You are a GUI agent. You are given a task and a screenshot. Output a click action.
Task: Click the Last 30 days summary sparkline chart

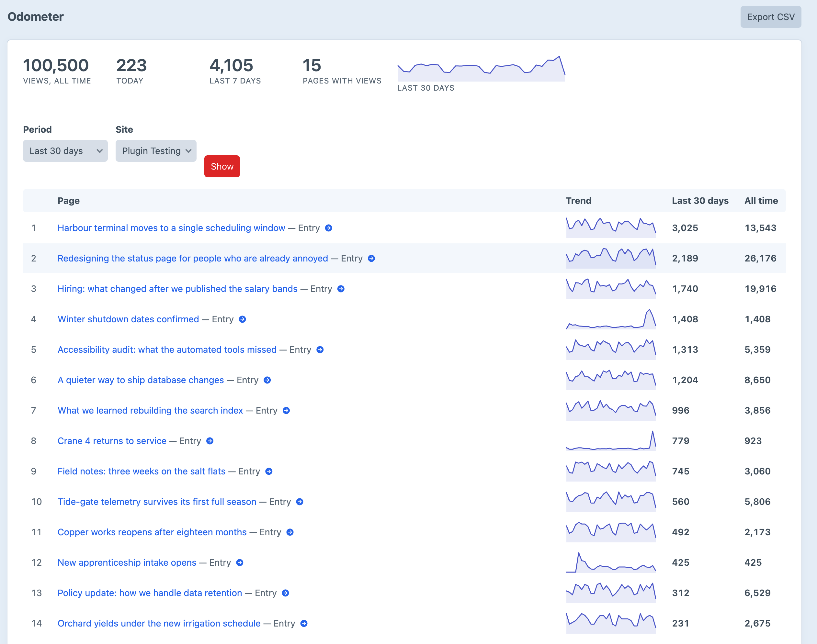coord(481,68)
